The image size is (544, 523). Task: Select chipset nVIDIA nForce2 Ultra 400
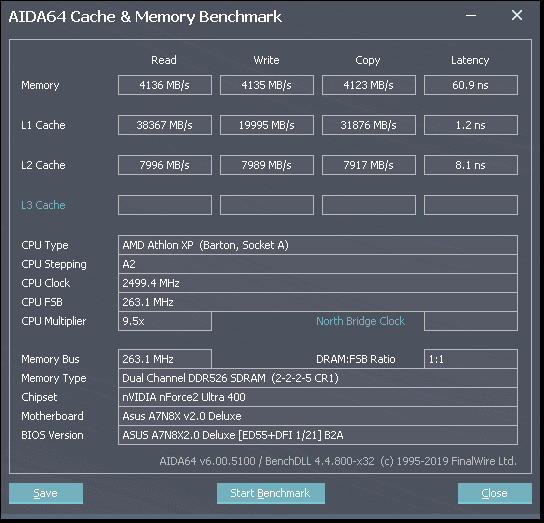pyautogui.click(x=318, y=397)
